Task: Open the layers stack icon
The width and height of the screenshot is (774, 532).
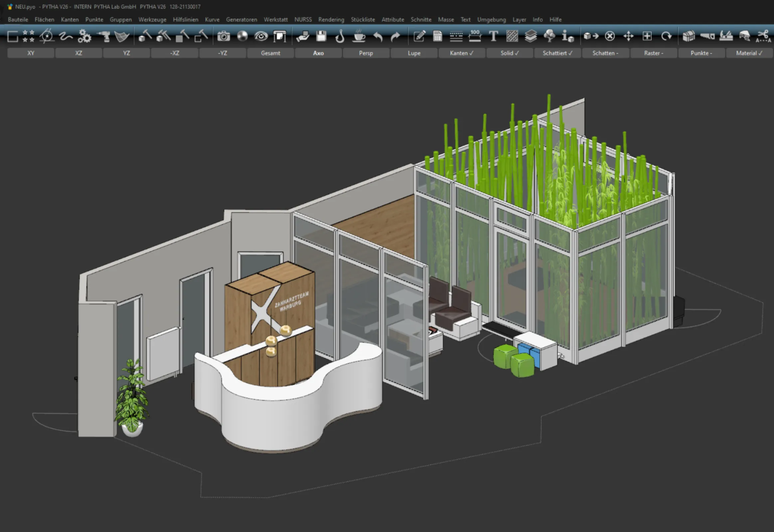Action: pos(531,36)
